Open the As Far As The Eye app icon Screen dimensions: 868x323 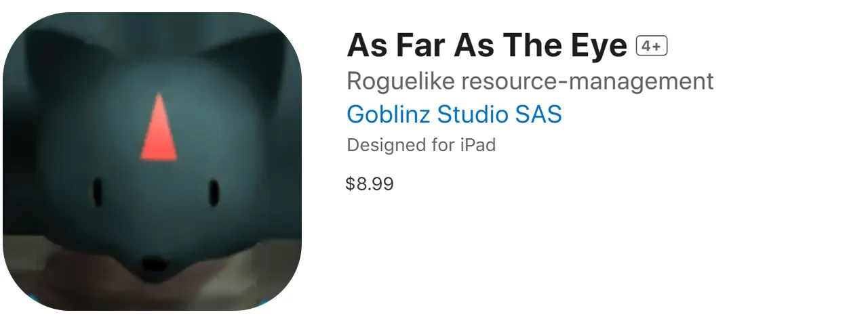pos(153,161)
